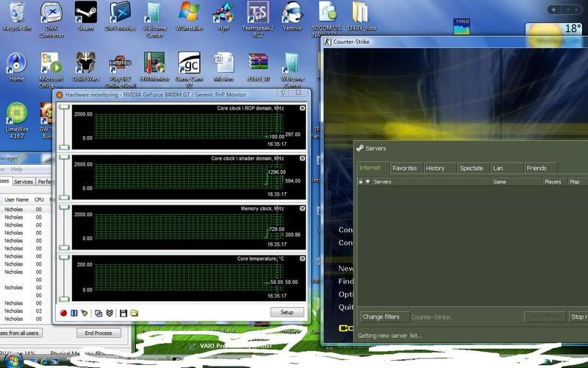588x368 pixels.
Task: Open the Recycle Bin desktop icon
Action: click(17, 17)
